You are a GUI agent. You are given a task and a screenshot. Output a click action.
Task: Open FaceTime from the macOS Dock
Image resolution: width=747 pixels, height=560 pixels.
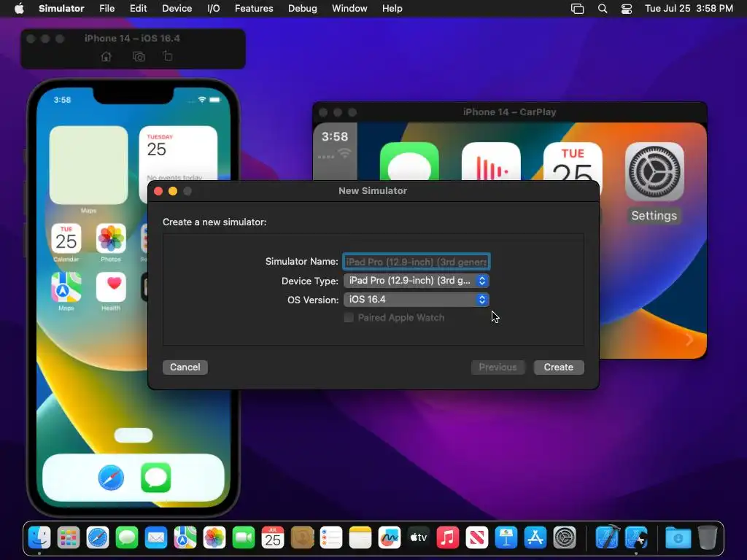(244, 538)
